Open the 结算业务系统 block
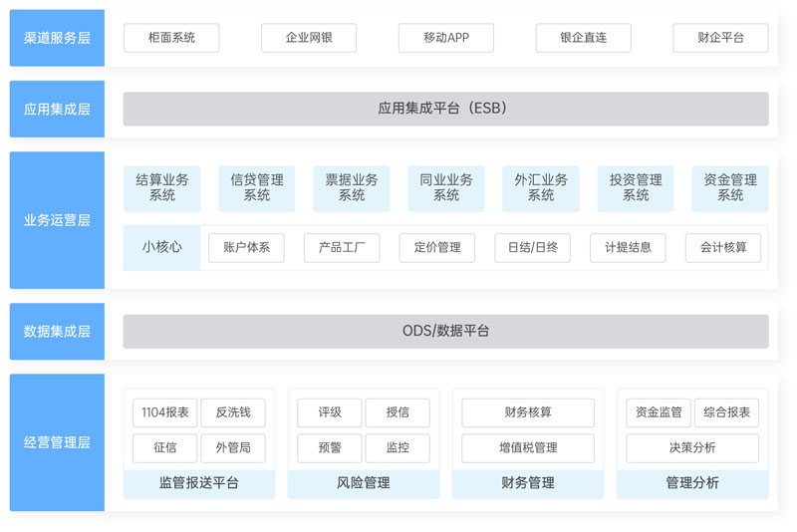Image resolution: width=797 pixels, height=532 pixels. click(x=162, y=188)
